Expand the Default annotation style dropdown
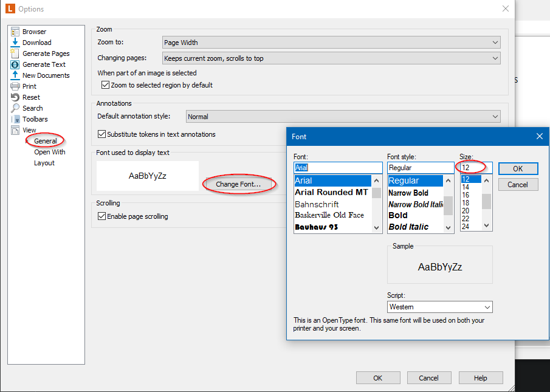 [x=343, y=116]
